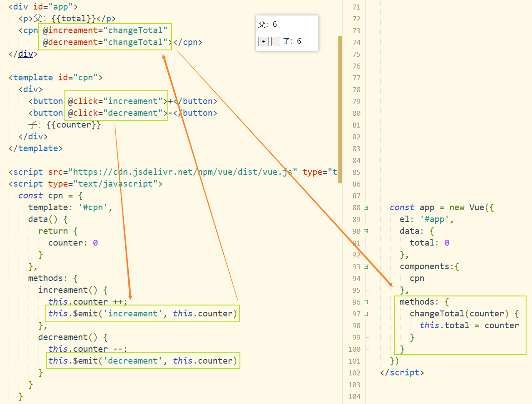The image size is (532, 404).
Task: Click 'cpn' entry under components at line 94
Action: [x=417, y=278]
